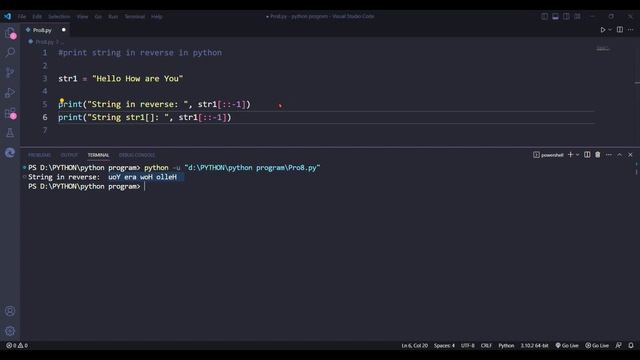This screenshot has height=360, width=640.
Task: Place cursor on line 3 str1 assignment
Action: tap(121, 78)
